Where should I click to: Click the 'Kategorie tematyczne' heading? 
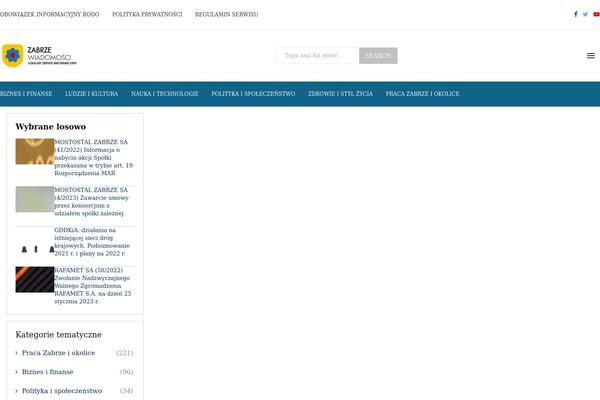pos(59,335)
